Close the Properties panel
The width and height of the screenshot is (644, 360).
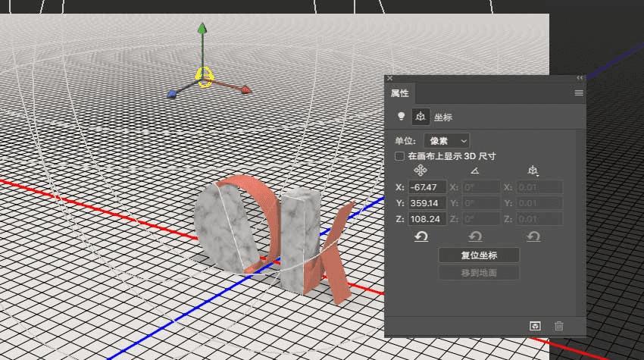(389, 78)
